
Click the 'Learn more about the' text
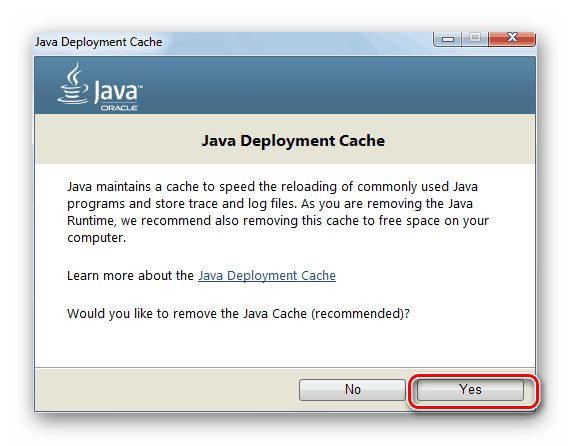(130, 276)
